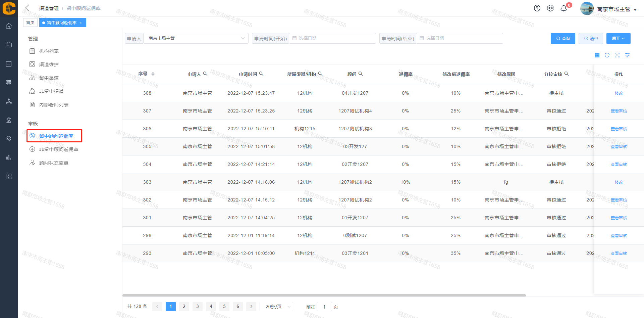Refresh the table with the refresh icon

point(607,55)
